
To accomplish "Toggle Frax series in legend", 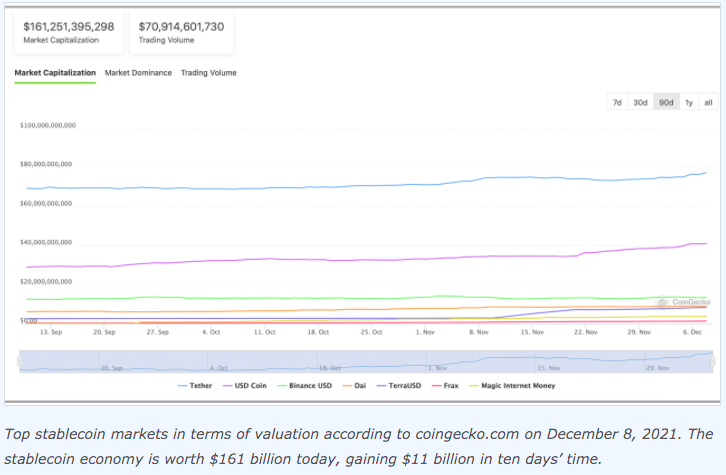I will tap(450, 385).
